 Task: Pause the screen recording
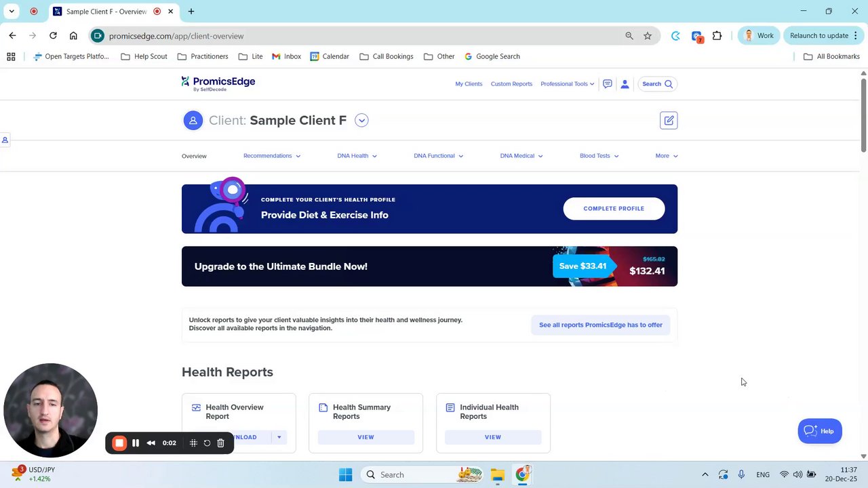pos(136,443)
